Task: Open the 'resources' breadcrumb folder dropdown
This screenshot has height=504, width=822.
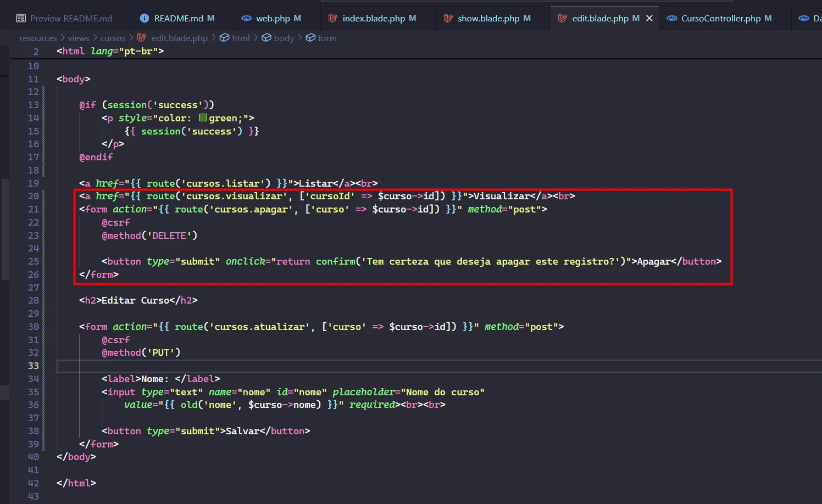Action: (38, 38)
